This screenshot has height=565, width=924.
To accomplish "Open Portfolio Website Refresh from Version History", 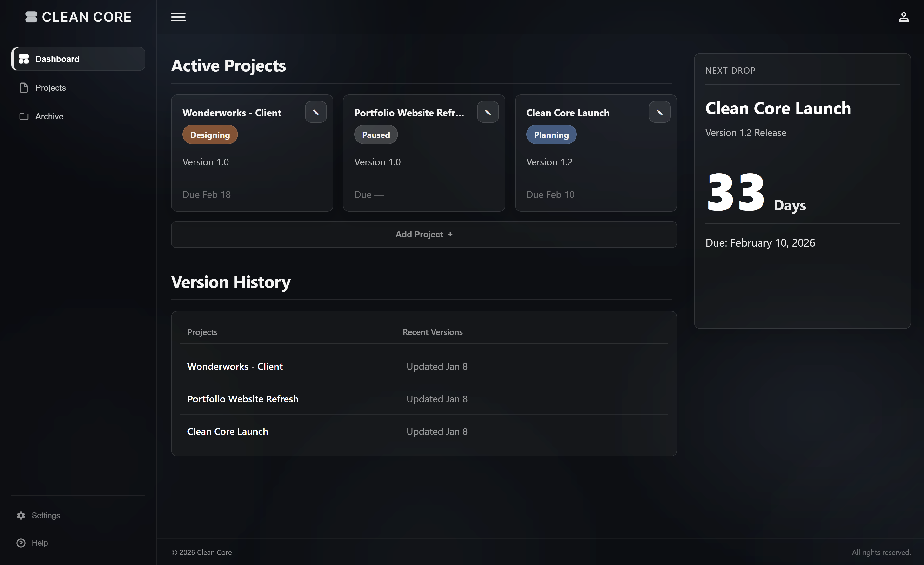I will click(x=243, y=399).
